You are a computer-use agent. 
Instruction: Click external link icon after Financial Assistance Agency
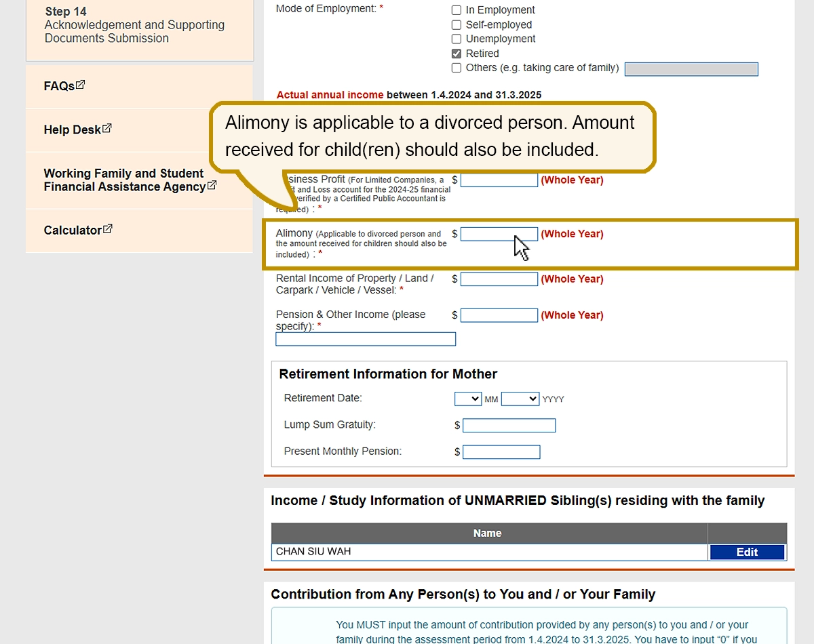(212, 186)
